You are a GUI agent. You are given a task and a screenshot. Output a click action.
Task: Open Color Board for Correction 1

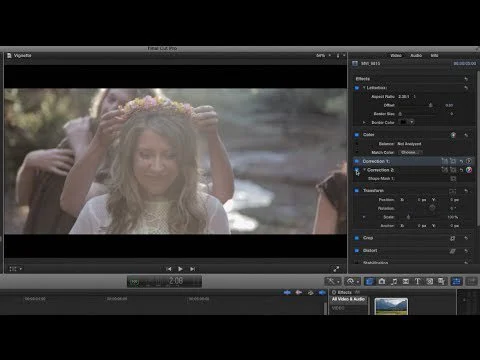469,161
